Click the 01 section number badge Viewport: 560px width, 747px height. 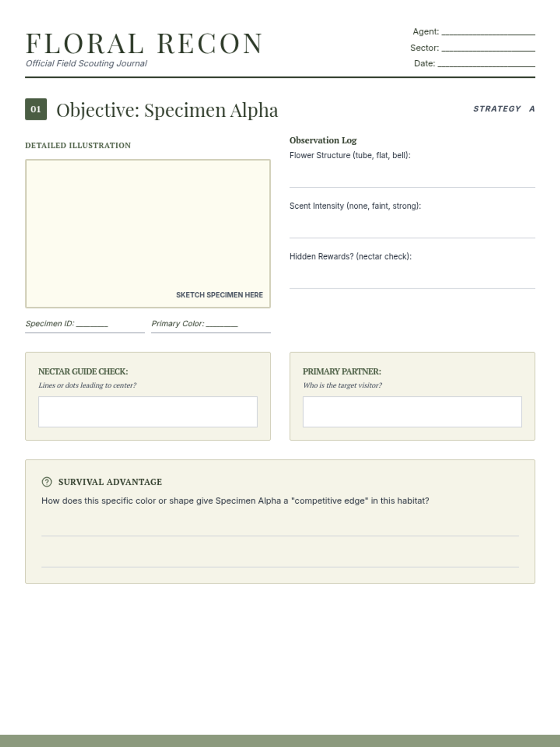point(36,109)
